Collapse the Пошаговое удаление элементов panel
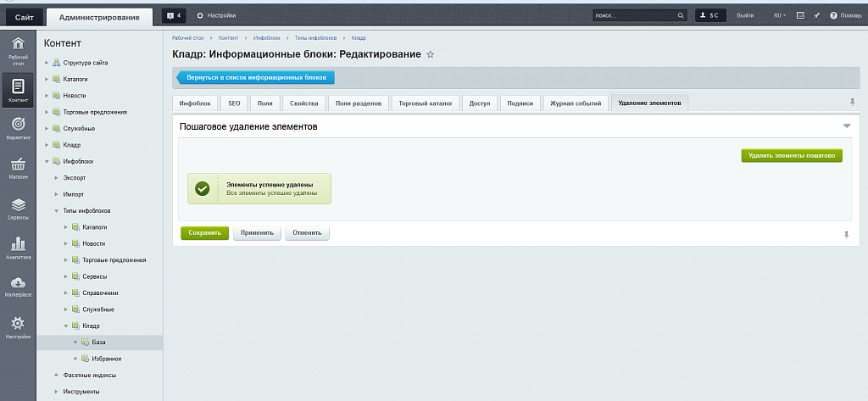 846,126
